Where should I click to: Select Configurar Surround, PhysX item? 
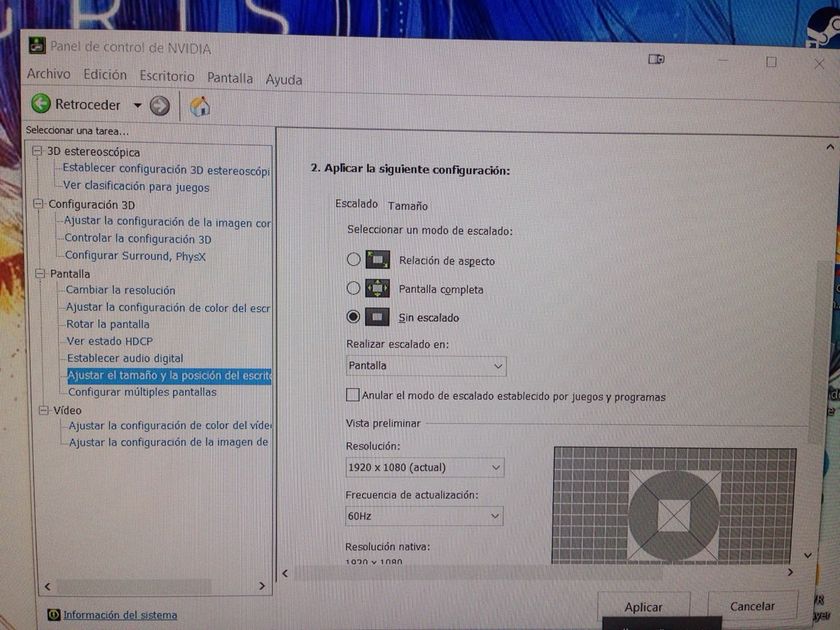[x=135, y=256]
